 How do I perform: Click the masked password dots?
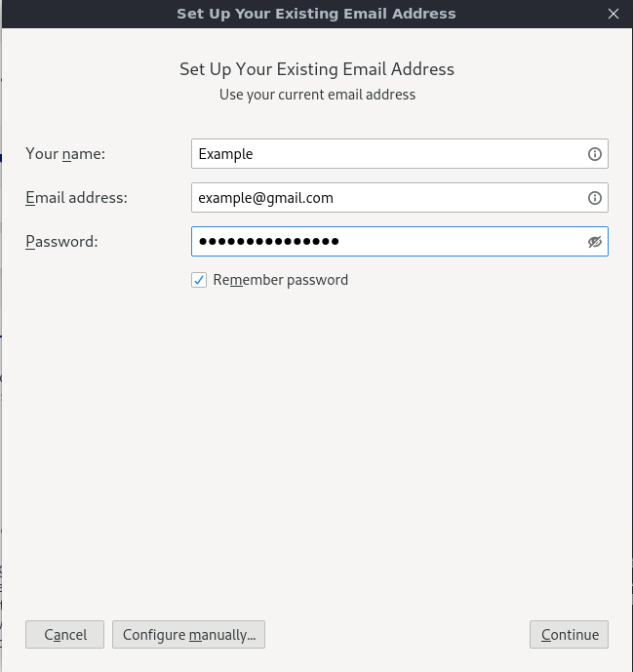(268, 242)
